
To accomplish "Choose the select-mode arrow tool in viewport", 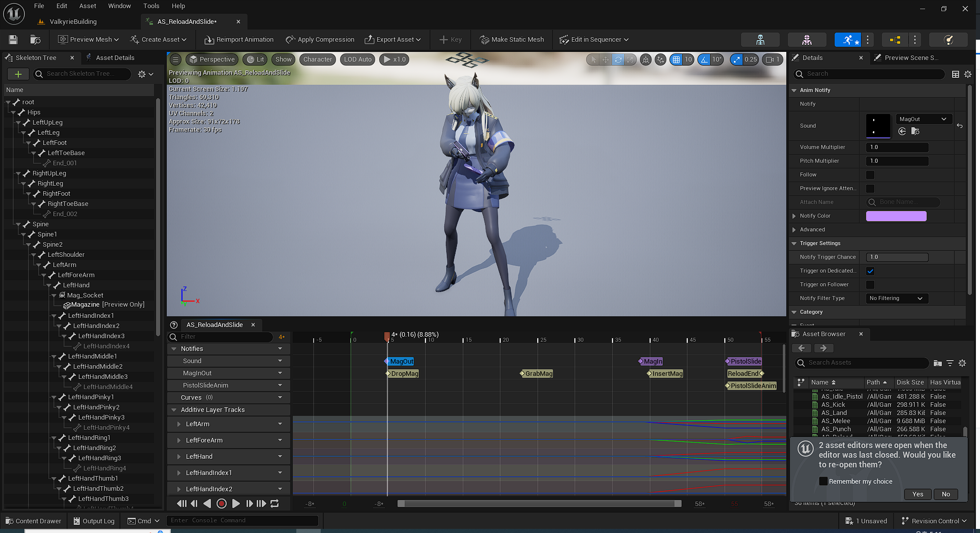I will click(593, 60).
